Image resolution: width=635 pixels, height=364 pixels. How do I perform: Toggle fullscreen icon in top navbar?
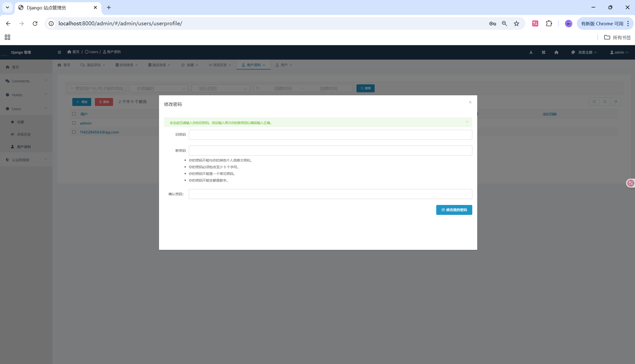[543, 52]
